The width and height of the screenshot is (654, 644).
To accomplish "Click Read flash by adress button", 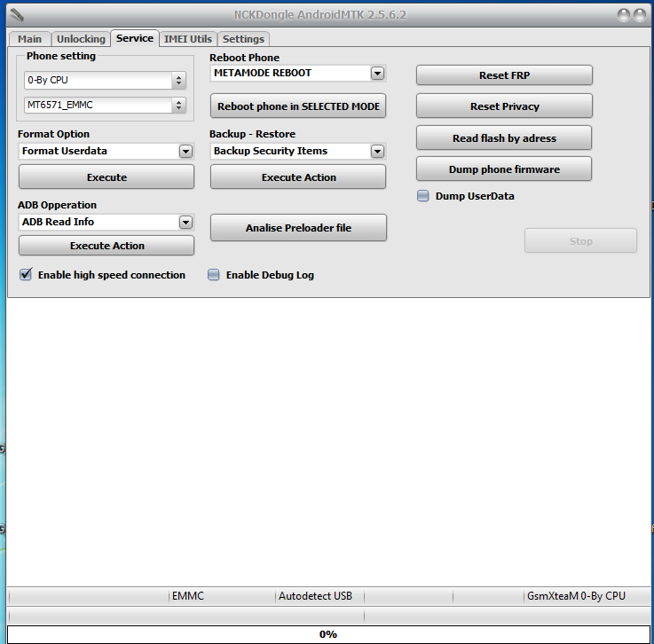I will pos(504,138).
